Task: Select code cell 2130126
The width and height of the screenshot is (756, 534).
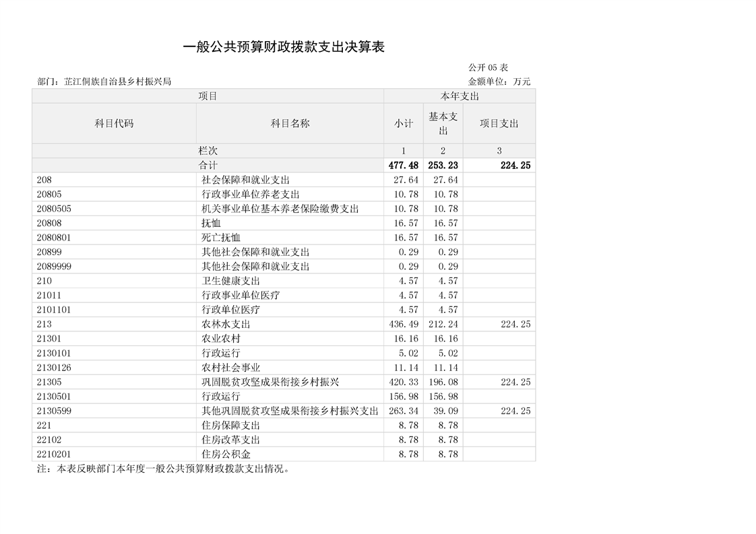Action: tap(54, 368)
